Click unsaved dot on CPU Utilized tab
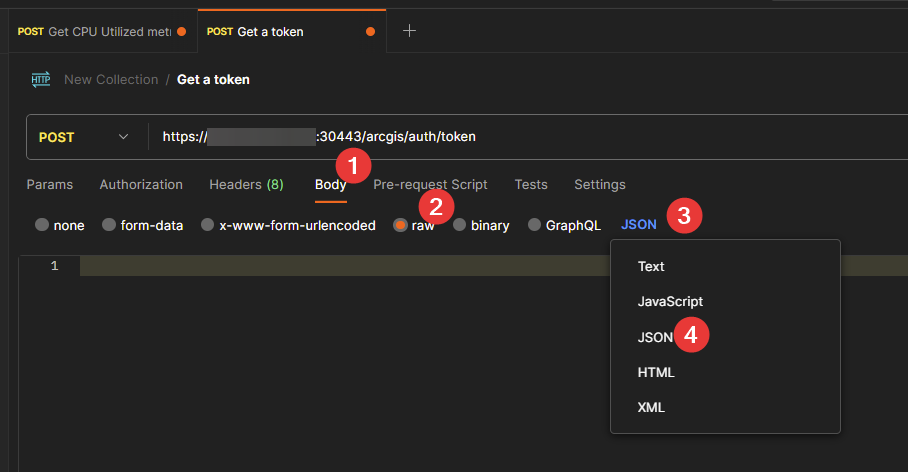 pos(181,31)
